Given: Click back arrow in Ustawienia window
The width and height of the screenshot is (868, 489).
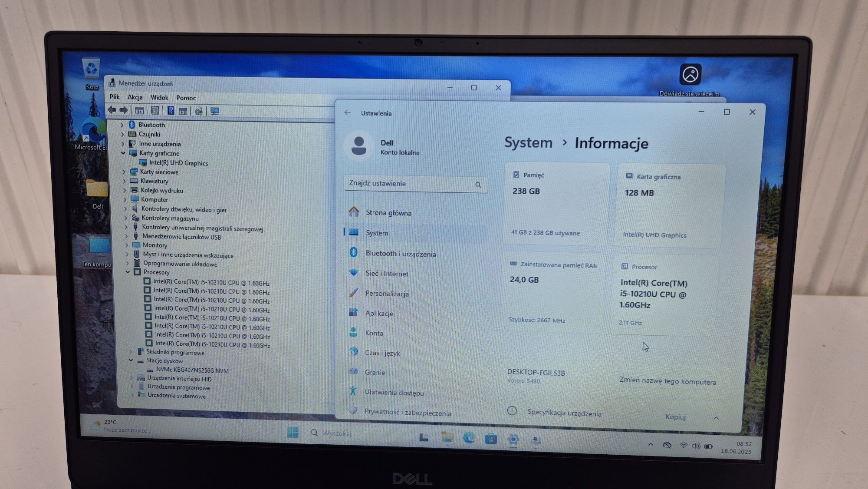Looking at the screenshot, I should [x=347, y=112].
